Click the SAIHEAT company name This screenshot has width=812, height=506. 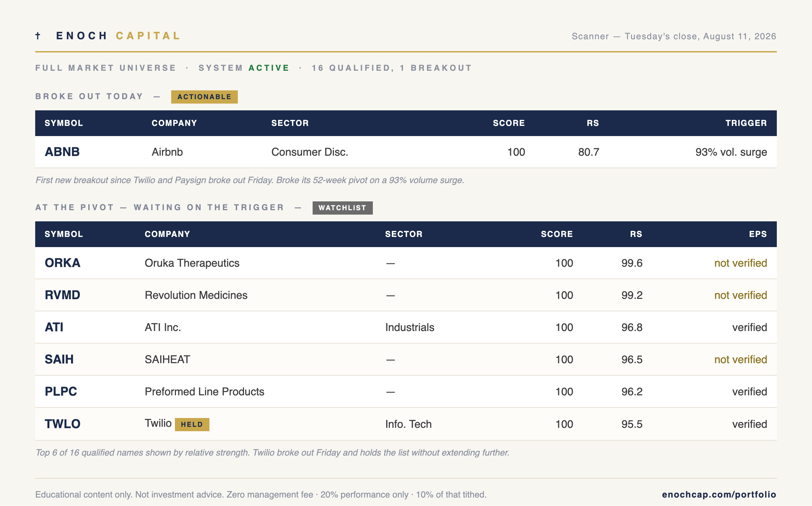click(x=167, y=359)
